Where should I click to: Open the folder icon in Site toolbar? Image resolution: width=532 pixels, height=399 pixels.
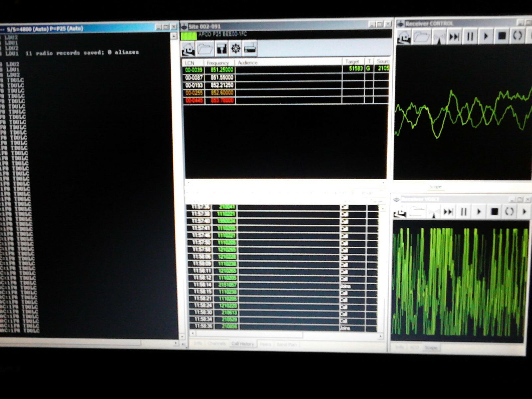(x=205, y=49)
